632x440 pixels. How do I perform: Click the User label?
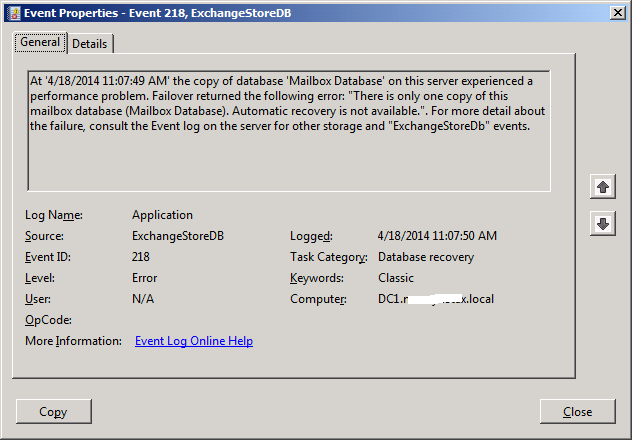click(x=38, y=299)
